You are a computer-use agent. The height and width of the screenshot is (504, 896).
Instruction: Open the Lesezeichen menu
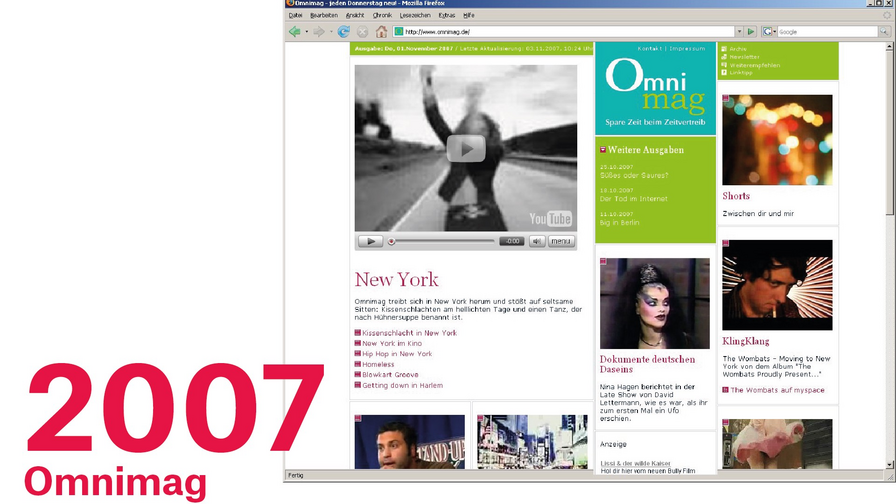tap(415, 15)
